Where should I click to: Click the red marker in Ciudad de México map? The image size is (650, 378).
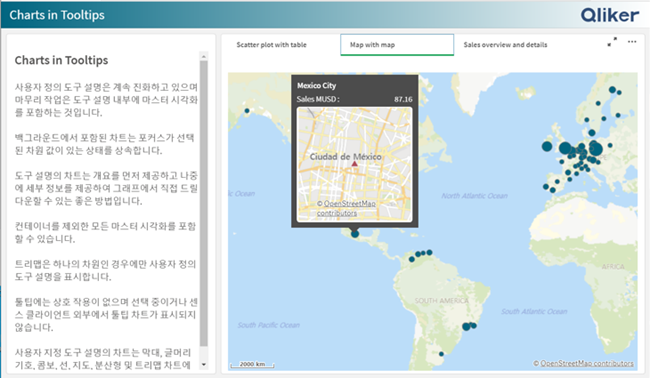354,164
